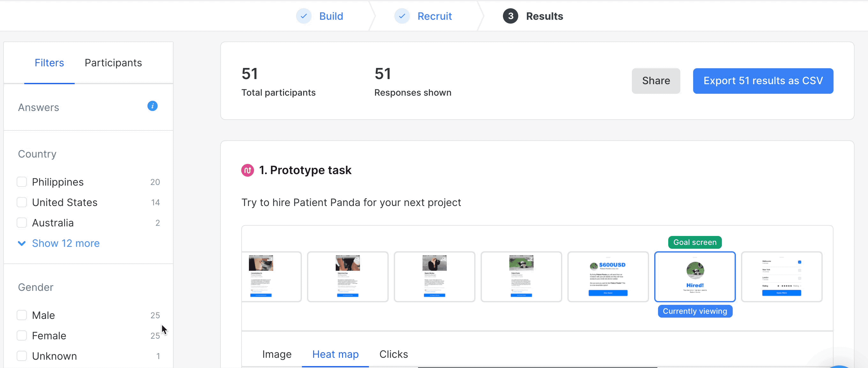Toggle the Australia checkbox
Image resolution: width=868 pixels, height=368 pixels.
point(22,223)
